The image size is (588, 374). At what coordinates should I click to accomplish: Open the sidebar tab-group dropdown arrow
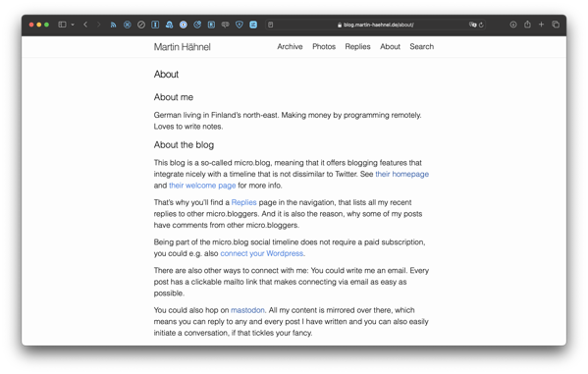click(73, 25)
